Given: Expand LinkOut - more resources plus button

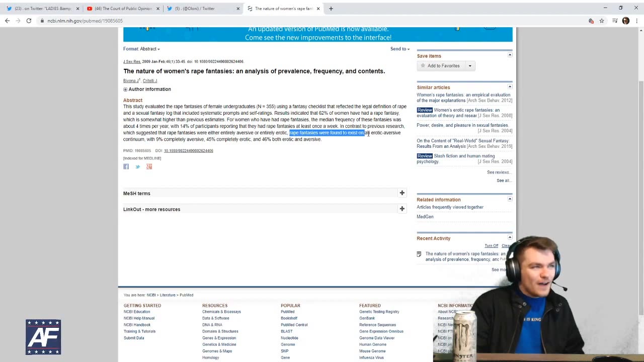Looking at the screenshot, I should click(402, 209).
